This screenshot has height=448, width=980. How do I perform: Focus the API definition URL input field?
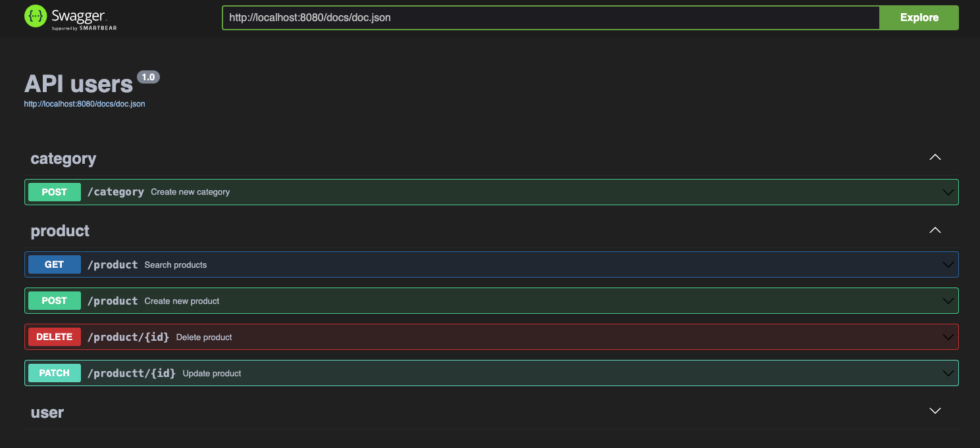click(x=551, y=18)
